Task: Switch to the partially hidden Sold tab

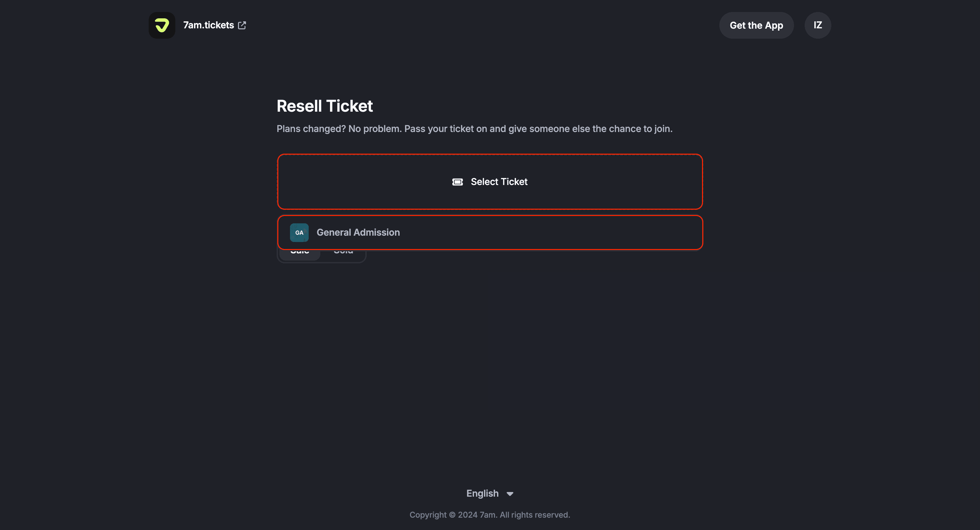Action: coord(343,254)
